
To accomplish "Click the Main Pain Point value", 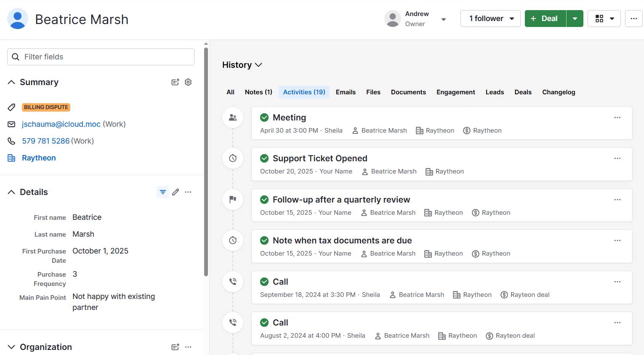I will click(114, 302).
